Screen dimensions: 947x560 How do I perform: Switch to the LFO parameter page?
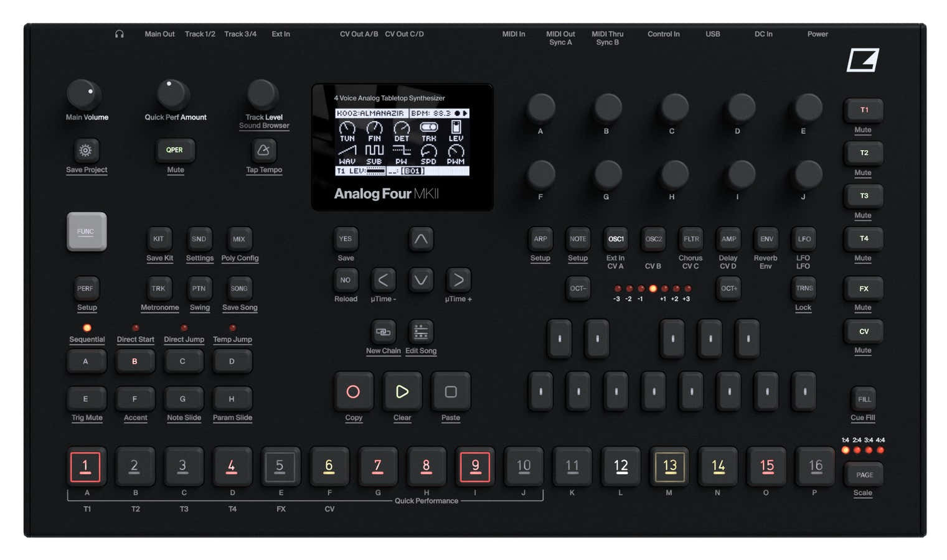(x=804, y=239)
